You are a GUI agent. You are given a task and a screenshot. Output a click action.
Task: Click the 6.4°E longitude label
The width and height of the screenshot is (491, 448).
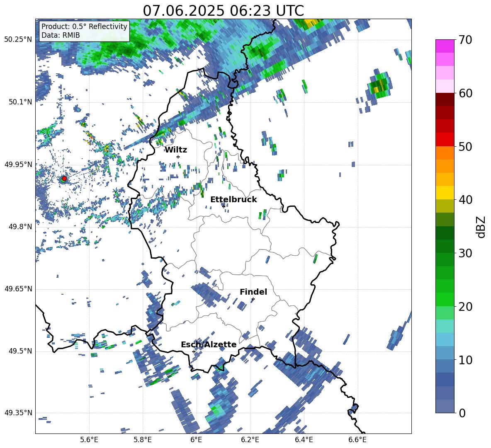[304, 440]
